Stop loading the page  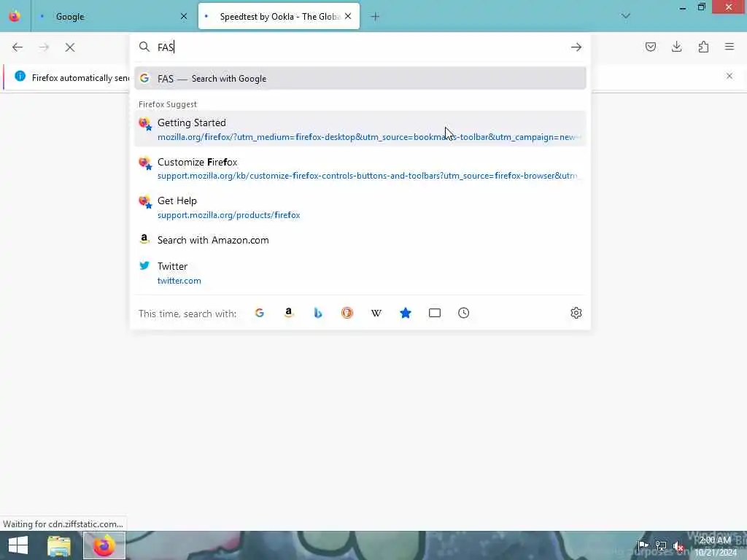pyautogui.click(x=70, y=47)
